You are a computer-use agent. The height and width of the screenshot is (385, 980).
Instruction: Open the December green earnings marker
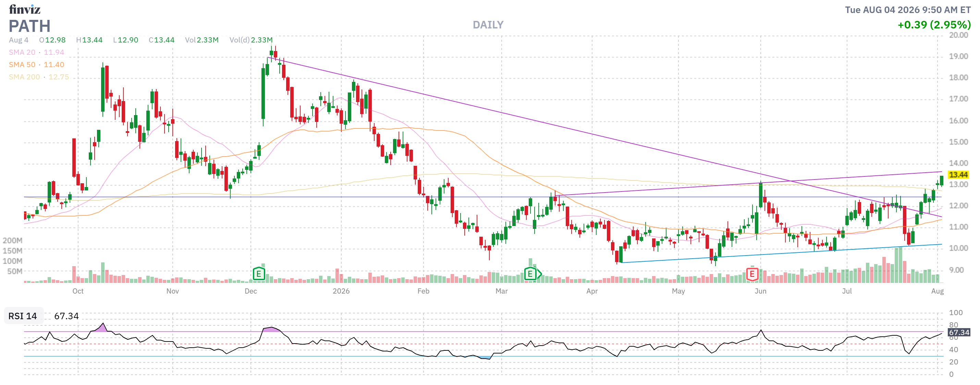259,274
